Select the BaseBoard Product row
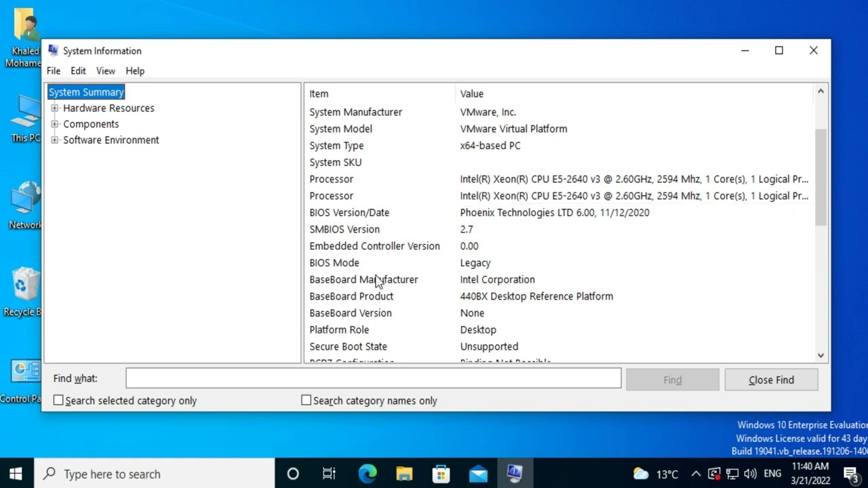 [x=559, y=296]
